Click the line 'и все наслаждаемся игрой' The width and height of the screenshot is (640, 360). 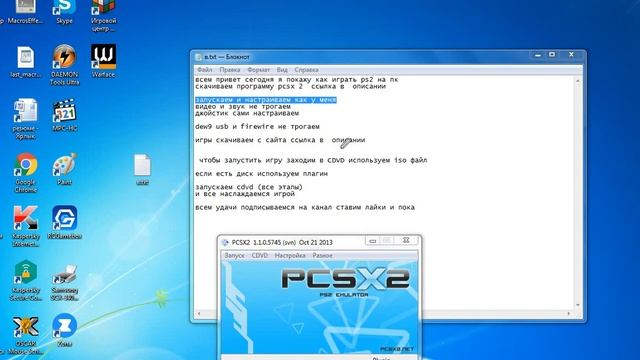(245, 193)
